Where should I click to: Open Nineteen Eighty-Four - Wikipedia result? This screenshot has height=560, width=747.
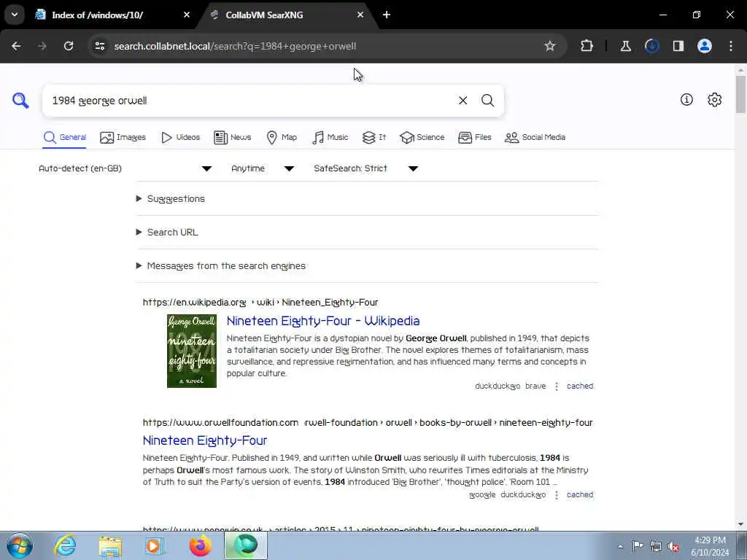click(x=323, y=321)
